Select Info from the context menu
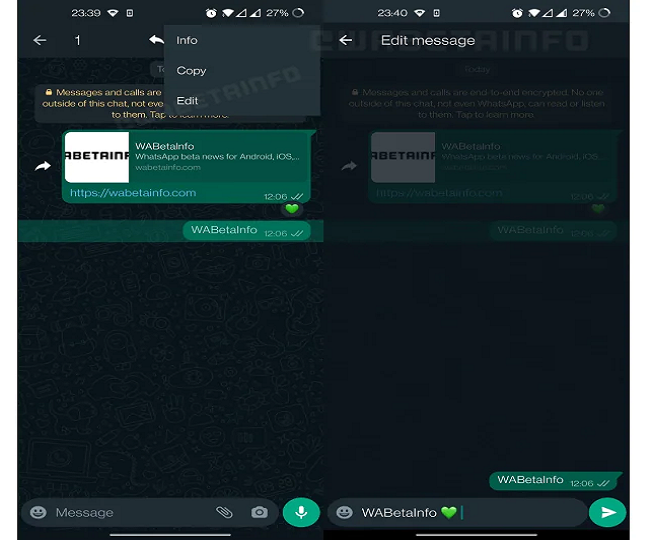 187,40
